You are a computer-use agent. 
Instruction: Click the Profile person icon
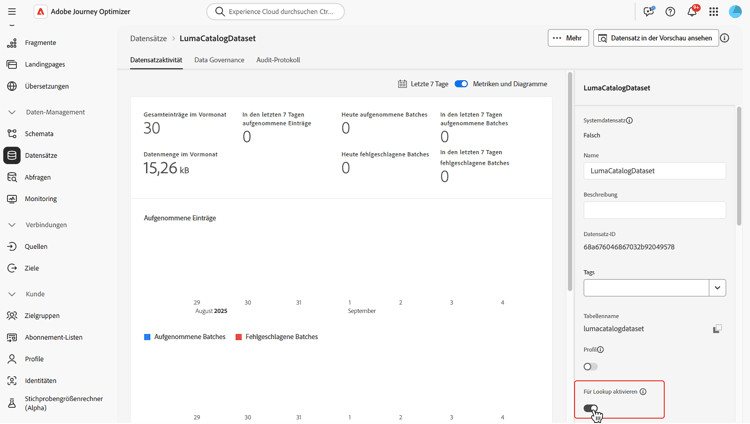tap(12, 359)
